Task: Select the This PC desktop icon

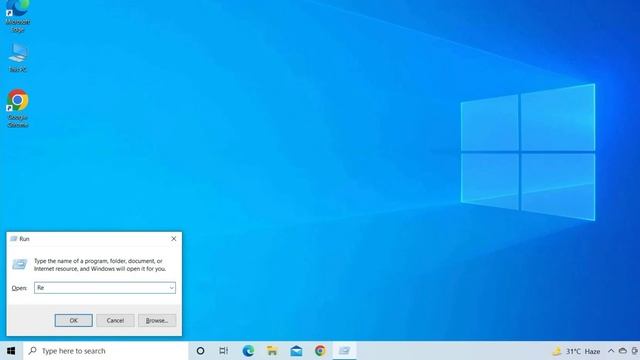Action: pos(18,58)
